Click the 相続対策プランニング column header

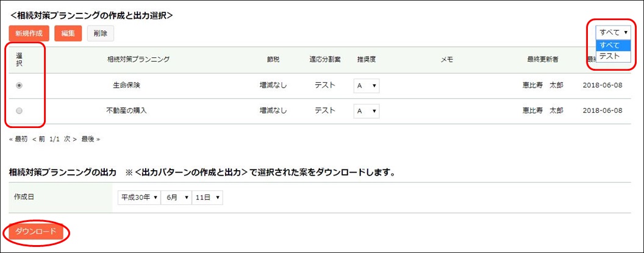point(138,59)
